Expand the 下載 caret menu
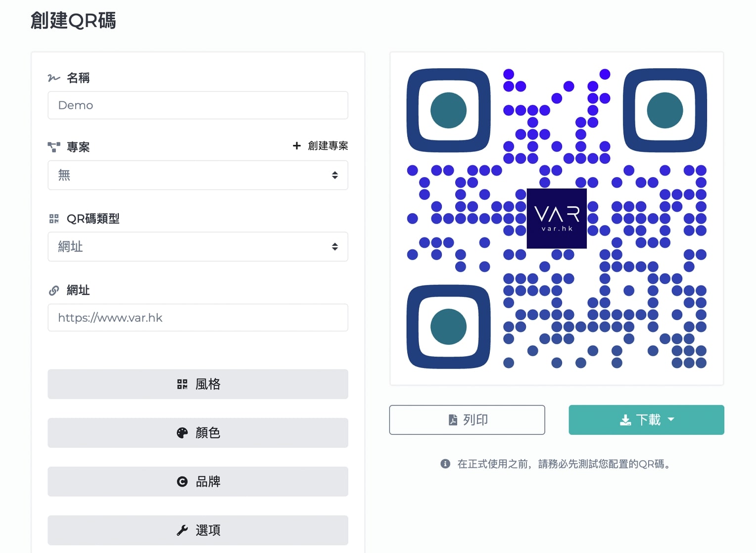The image size is (756, 553). (x=671, y=419)
